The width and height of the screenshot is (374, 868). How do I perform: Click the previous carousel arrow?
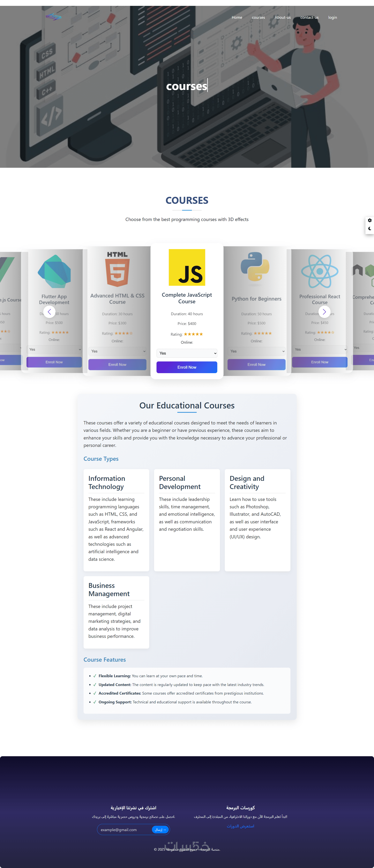tap(49, 312)
